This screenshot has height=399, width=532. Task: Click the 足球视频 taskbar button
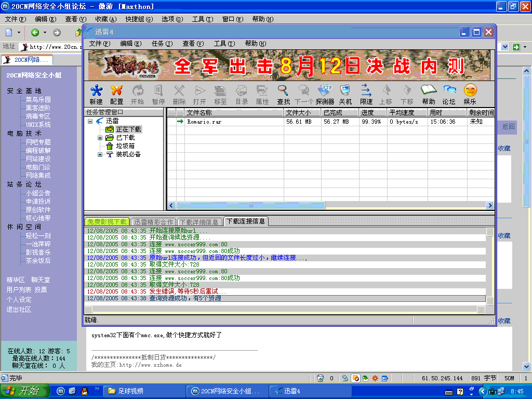pyautogui.click(x=144, y=391)
